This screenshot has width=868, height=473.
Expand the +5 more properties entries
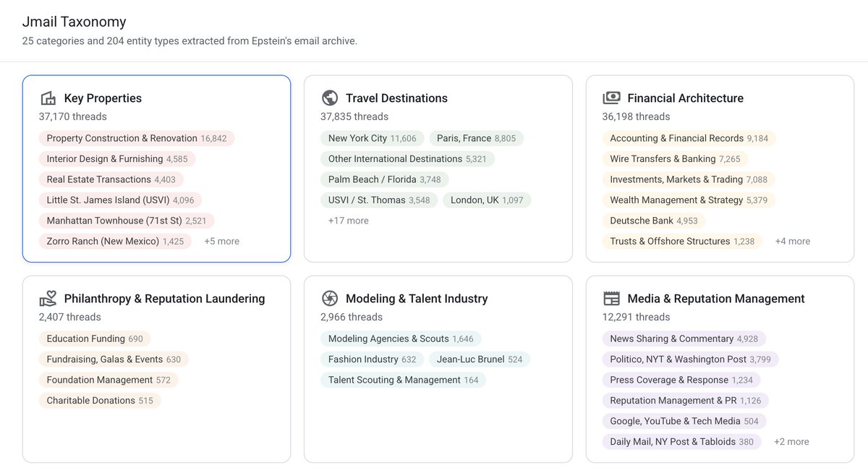pyautogui.click(x=221, y=241)
